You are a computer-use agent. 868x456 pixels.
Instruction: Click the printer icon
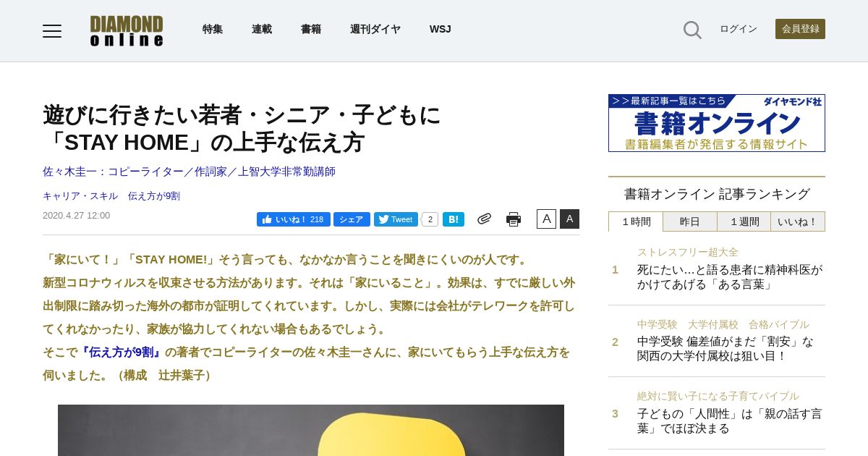[514, 219]
